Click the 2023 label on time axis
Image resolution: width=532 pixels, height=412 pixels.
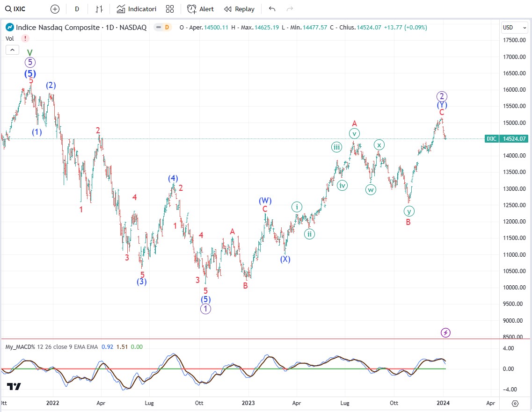(248, 403)
